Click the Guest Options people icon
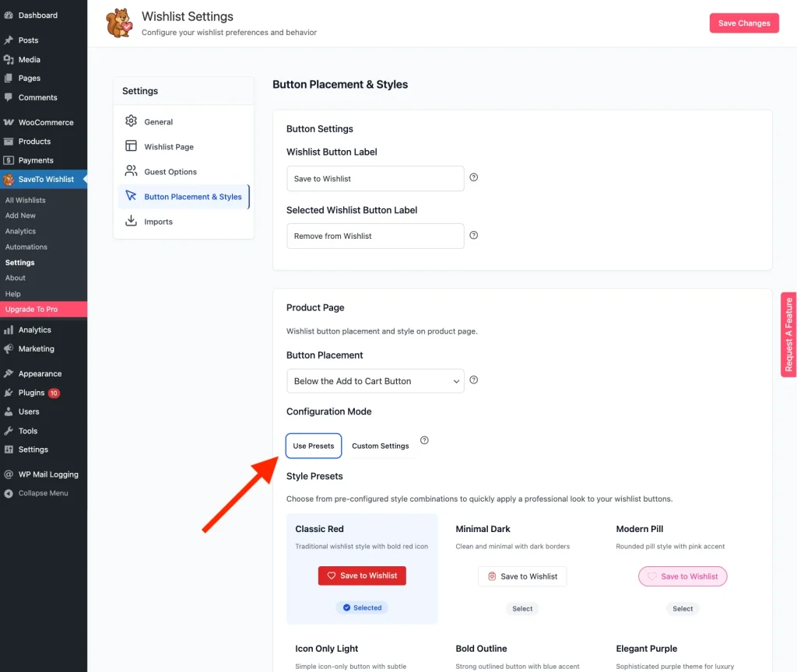The image size is (797, 672). 131,171
